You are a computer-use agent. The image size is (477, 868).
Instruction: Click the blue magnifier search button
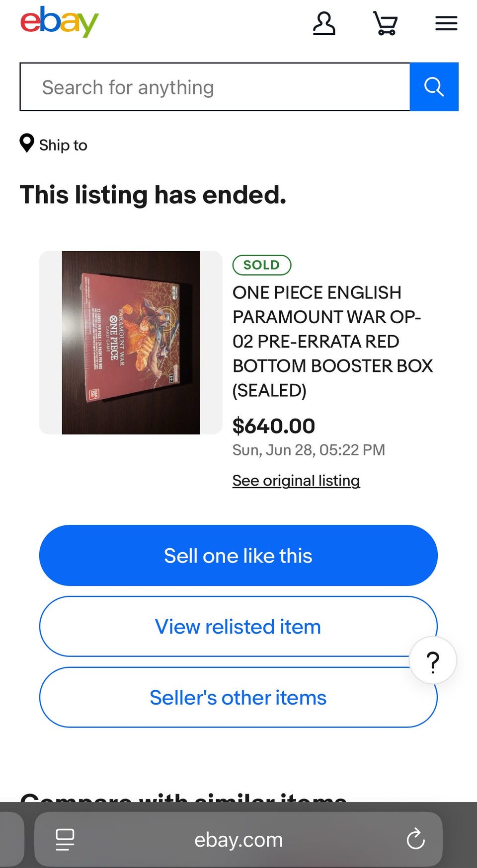point(434,87)
